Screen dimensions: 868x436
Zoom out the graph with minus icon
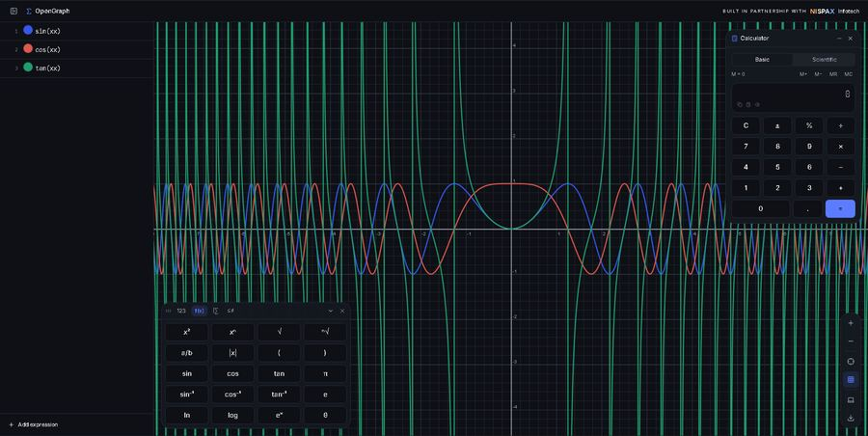(851, 341)
